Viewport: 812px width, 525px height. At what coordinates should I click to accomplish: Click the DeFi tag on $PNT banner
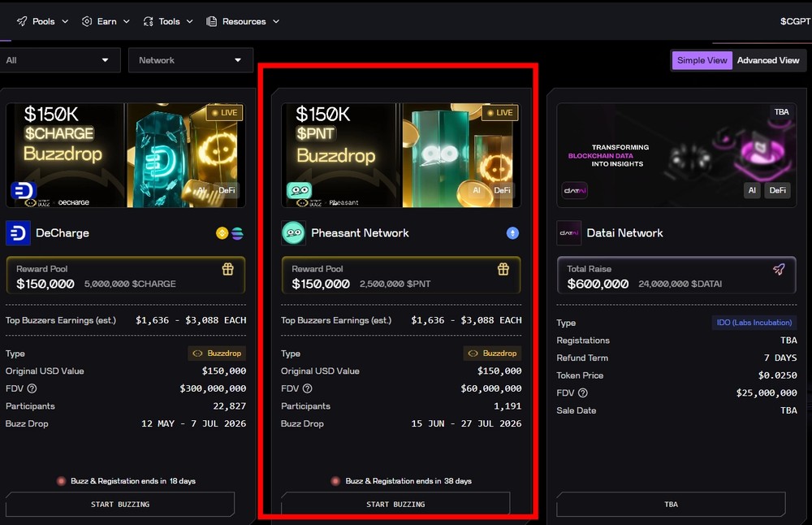502,190
